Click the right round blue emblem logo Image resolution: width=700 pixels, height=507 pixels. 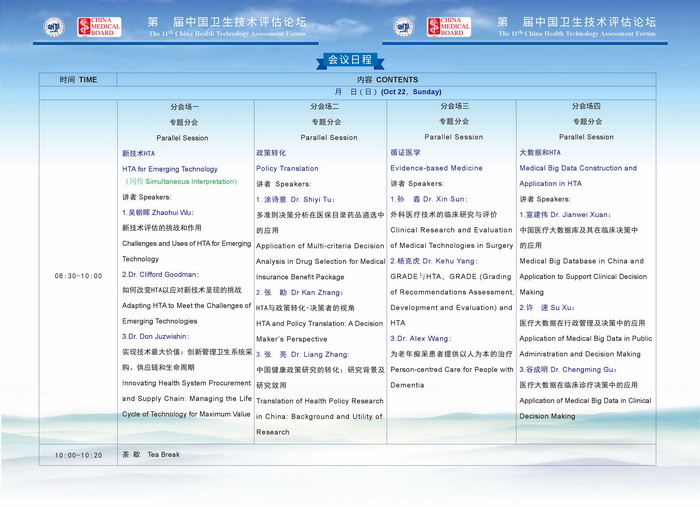404,27
